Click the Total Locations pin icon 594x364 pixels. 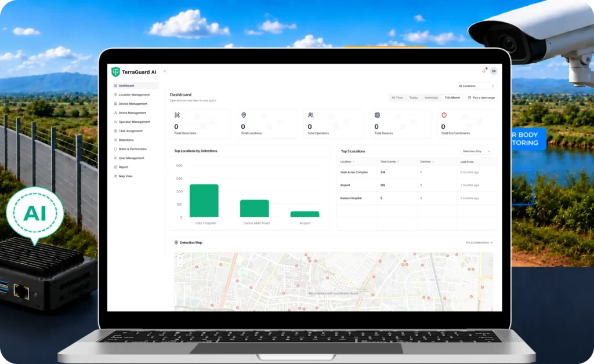(244, 115)
